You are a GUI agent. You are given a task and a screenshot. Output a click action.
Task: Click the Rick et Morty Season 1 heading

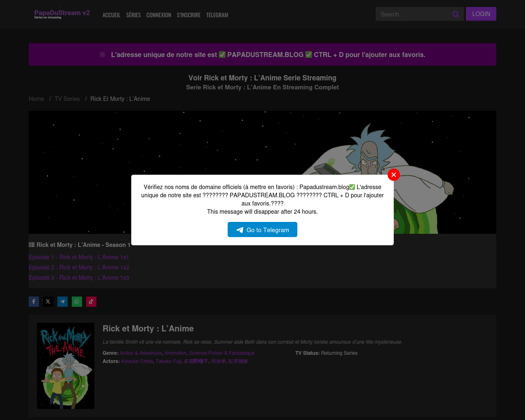tap(83, 245)
